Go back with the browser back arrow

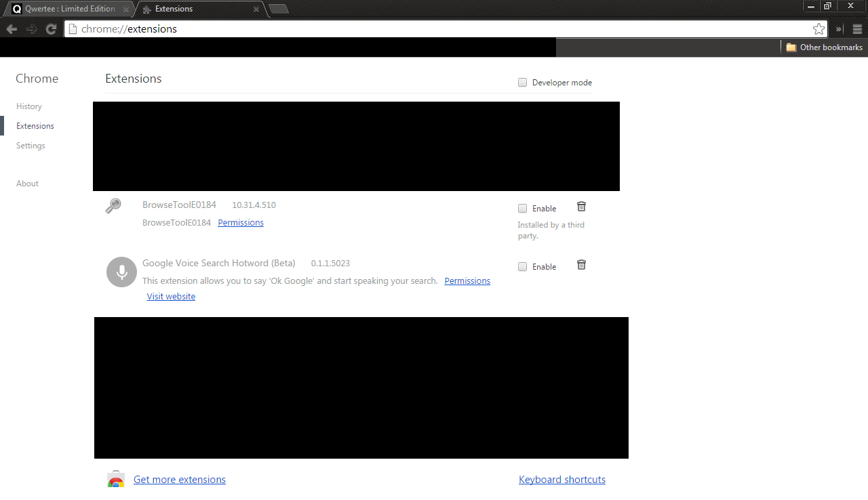point(12,29)
